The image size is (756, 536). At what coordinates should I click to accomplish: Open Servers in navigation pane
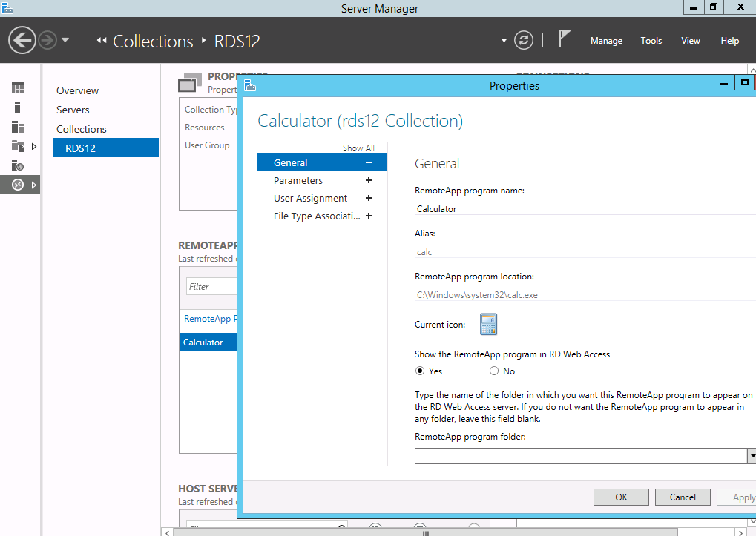[x=73, y=110]
